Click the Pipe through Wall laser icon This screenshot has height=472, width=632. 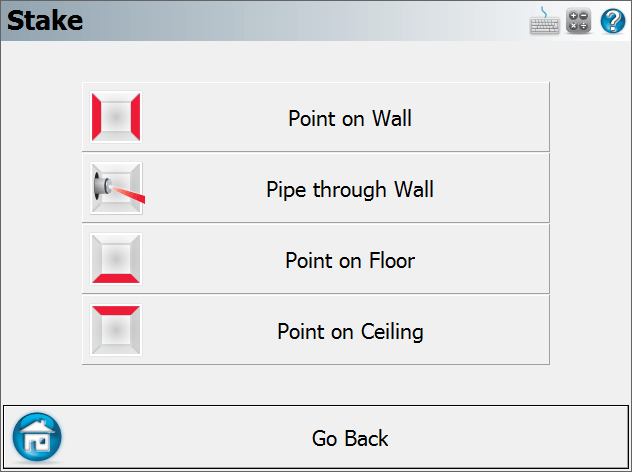117,188
